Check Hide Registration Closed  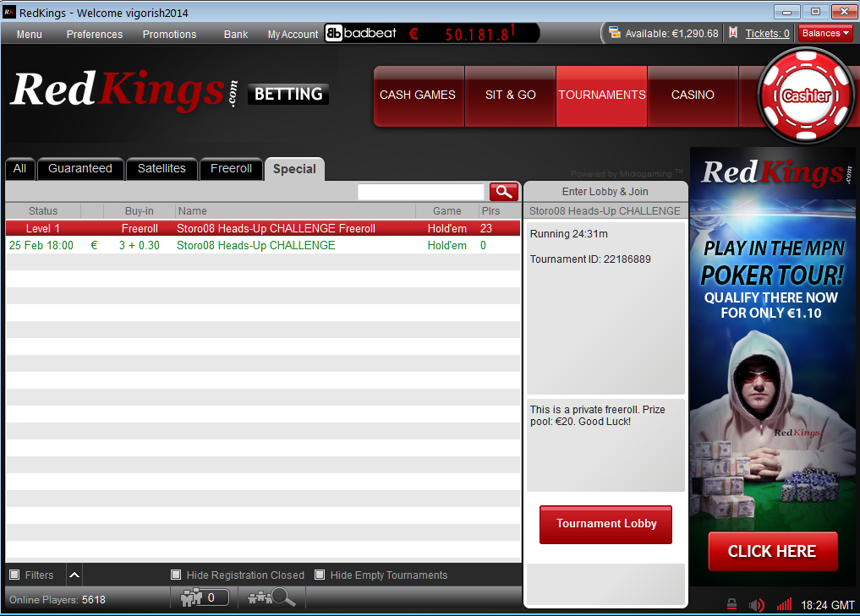click(x=176, y=575)
